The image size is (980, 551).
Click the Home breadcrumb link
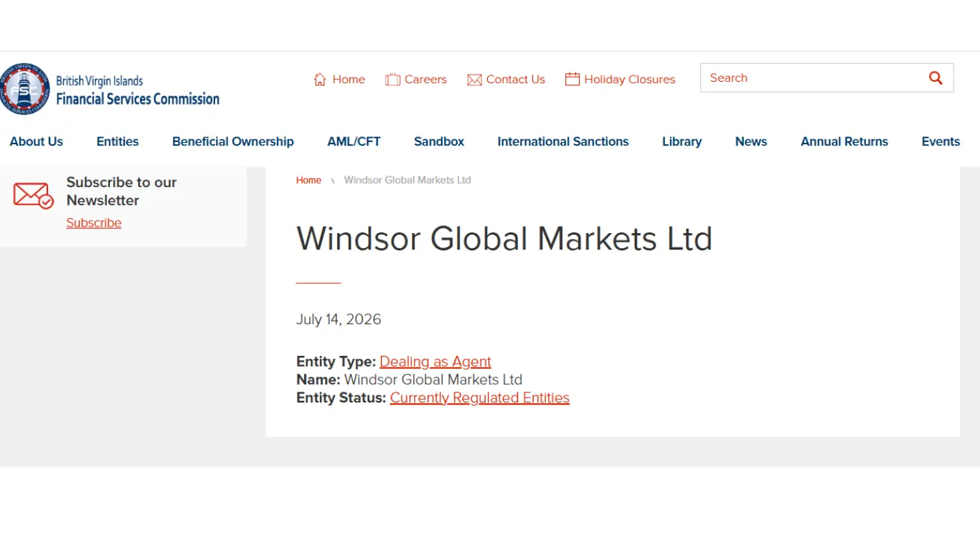pyautogui.click(x=308, y=180)
